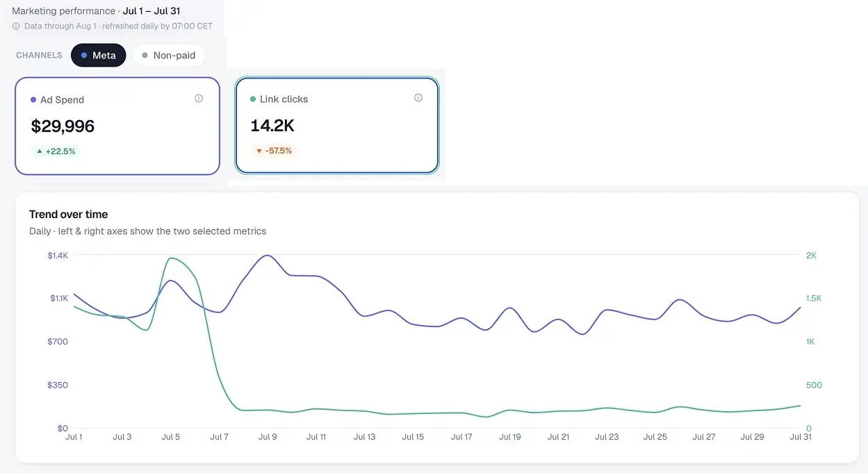Click the 2K right axis label

811,256
